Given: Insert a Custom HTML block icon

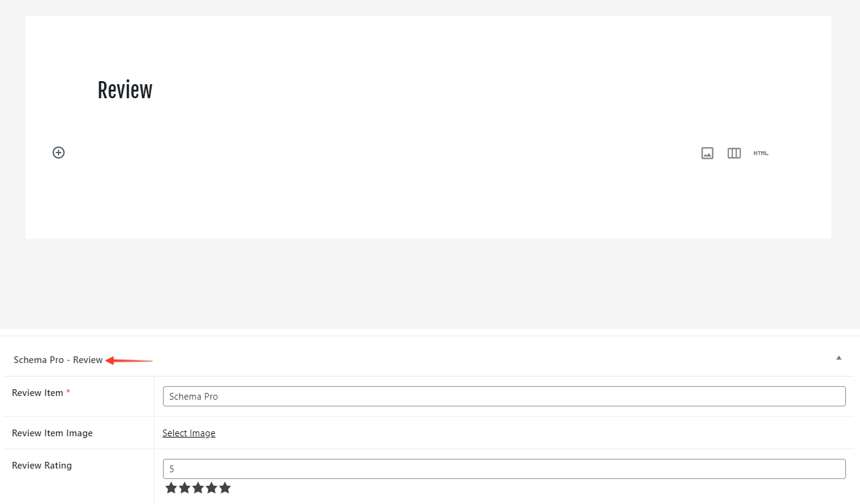Looking at the screenshot, I should (761, 153).
